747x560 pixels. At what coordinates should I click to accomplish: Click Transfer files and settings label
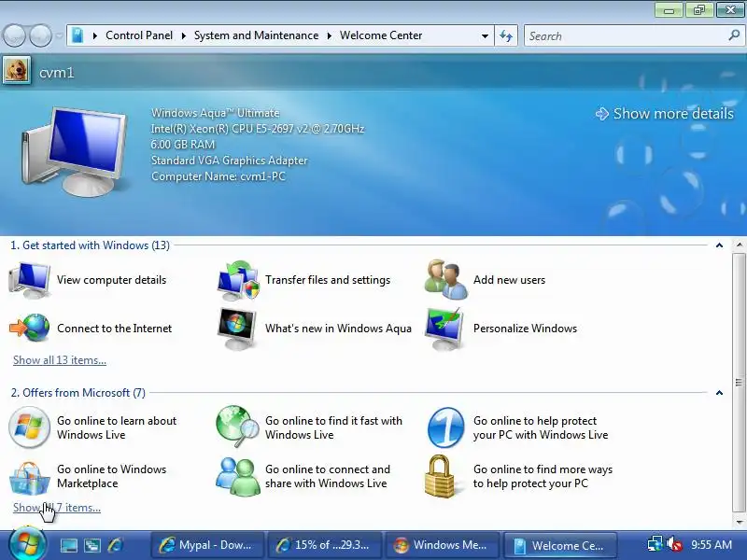coord(328,280)
